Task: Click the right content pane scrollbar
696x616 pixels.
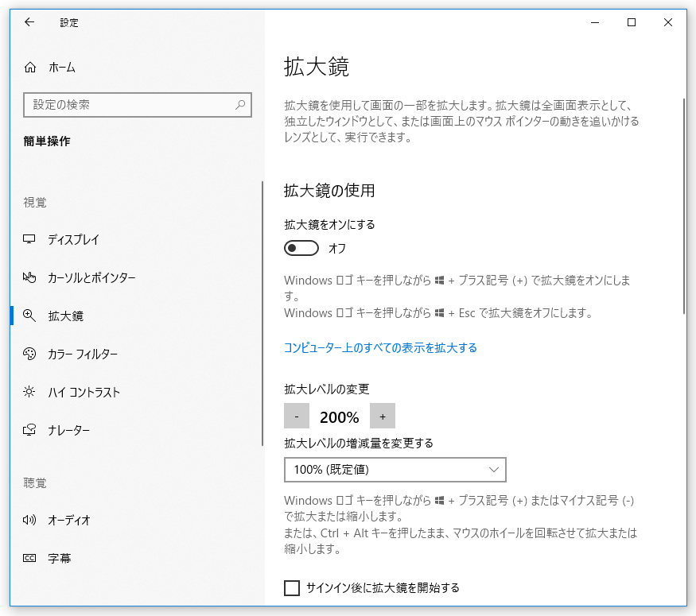Action: point(684,206)
